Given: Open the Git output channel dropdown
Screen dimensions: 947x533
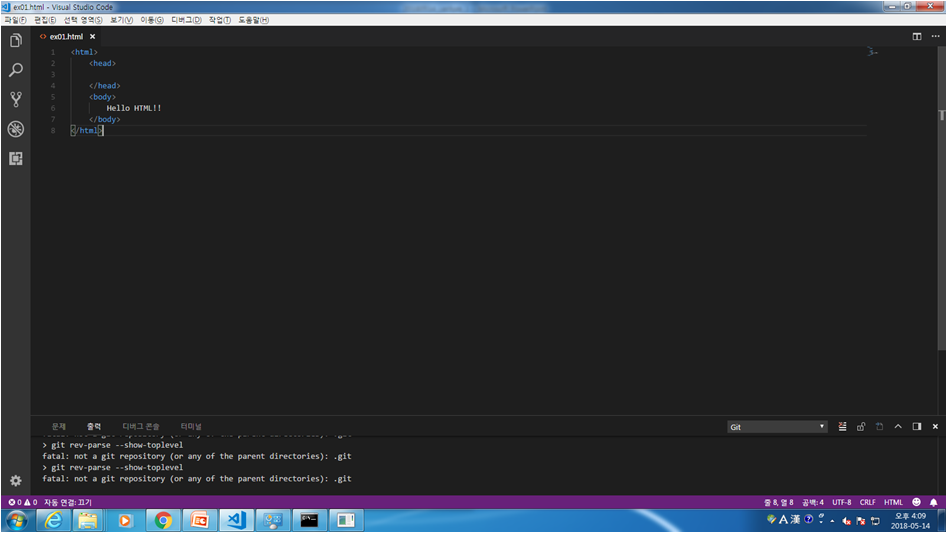Looking at the screenshot, I should point(777,427).
